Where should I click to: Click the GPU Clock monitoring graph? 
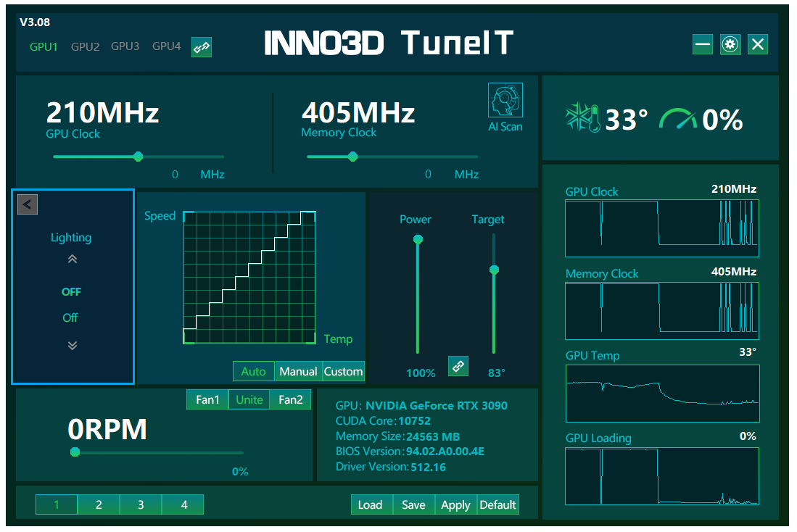pos(662,228)
